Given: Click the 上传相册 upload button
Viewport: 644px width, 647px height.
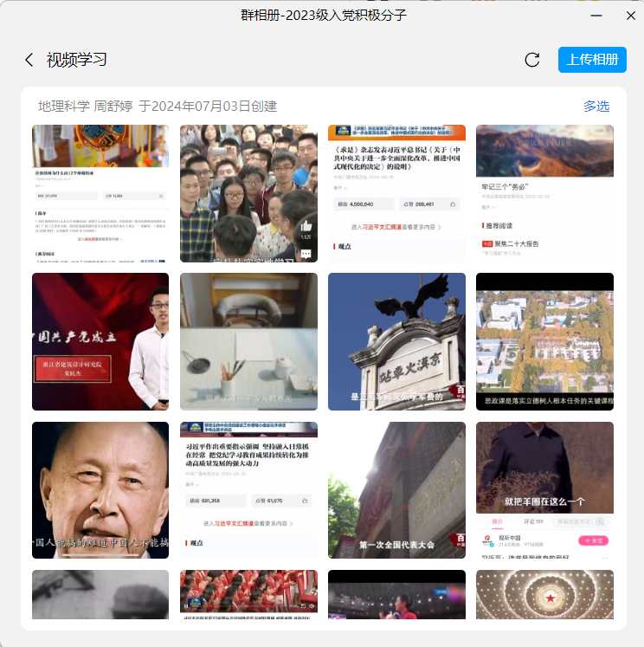Looking at the screenshot, I should tap(592, 60).
